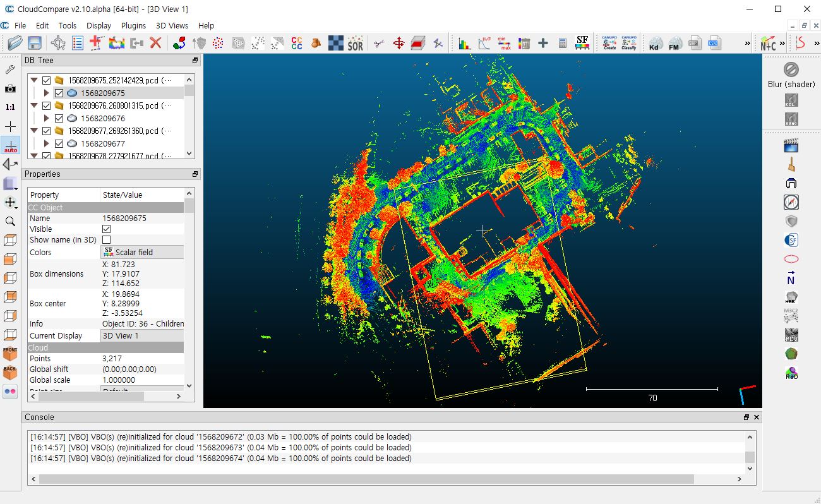Uncheck the 1568209676 cloud visibility checkbox
Image resolution: width=821 pixels, height=504 pixels.
click(59, 118)
